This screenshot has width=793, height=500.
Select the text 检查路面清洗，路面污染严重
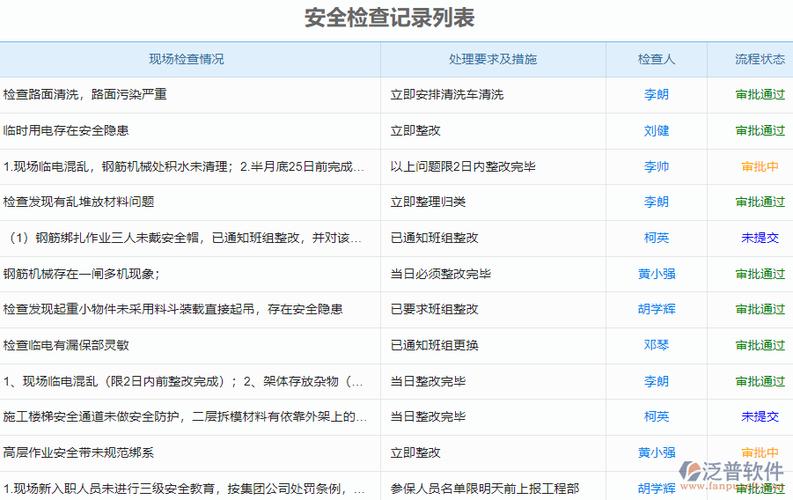[x=85, y=95]
